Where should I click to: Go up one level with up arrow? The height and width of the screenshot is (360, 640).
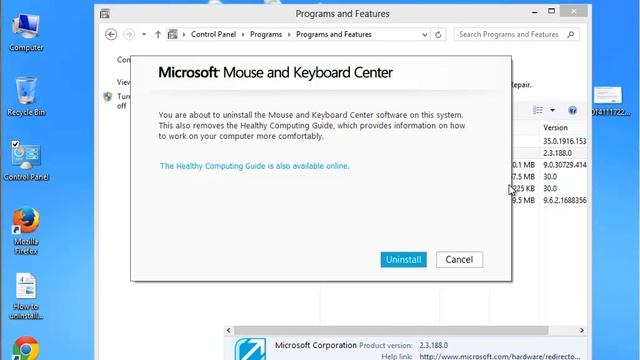click(x=158, y=34)
